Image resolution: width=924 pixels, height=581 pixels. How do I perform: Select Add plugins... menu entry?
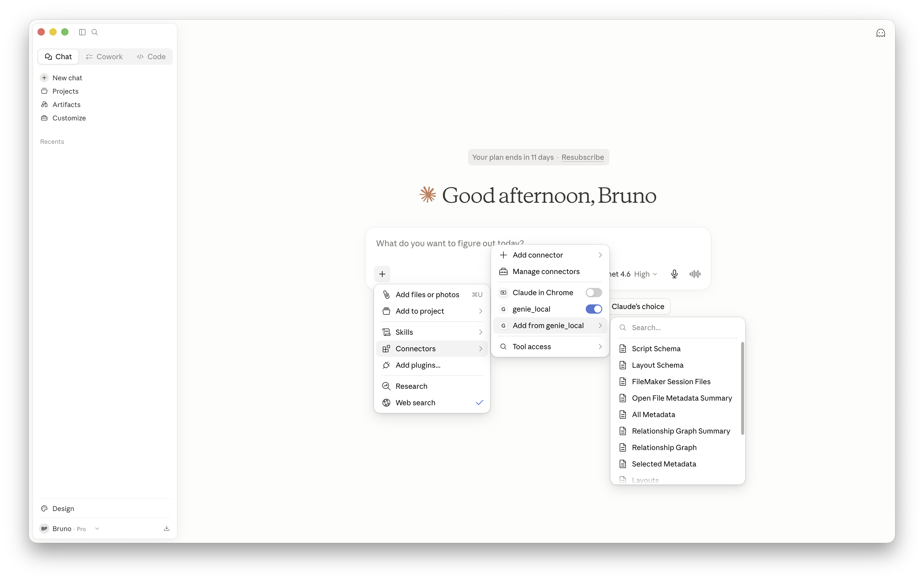[x=432, y=365]
